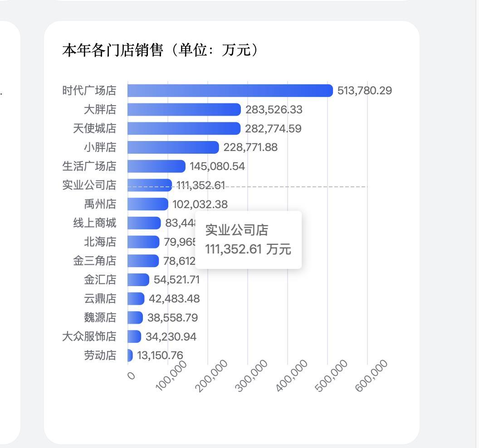Select the shortest bar for 劳动店

(x=130, y=355)
